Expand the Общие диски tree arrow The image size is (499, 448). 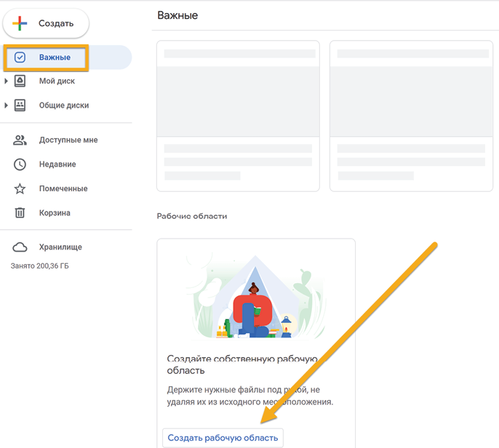7,105
